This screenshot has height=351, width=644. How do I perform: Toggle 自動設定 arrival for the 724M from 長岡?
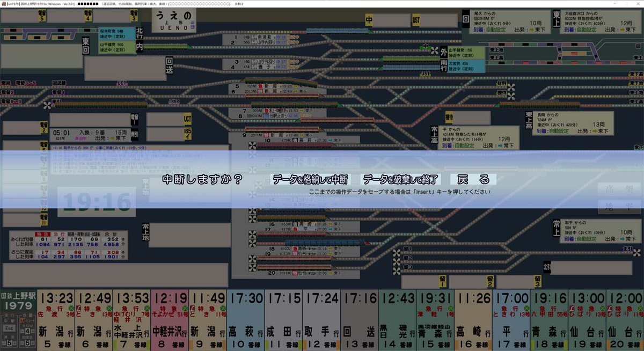pyautogui.click(x=559, y=131)
